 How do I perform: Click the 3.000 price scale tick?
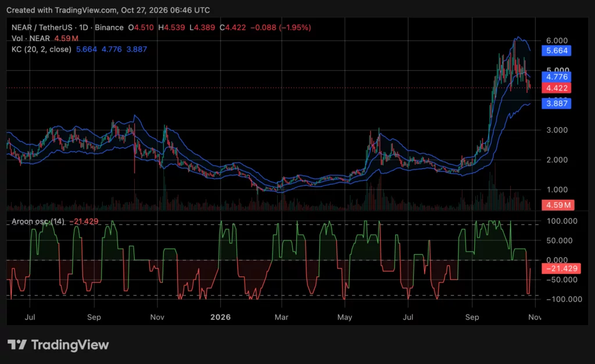(557, 130)
